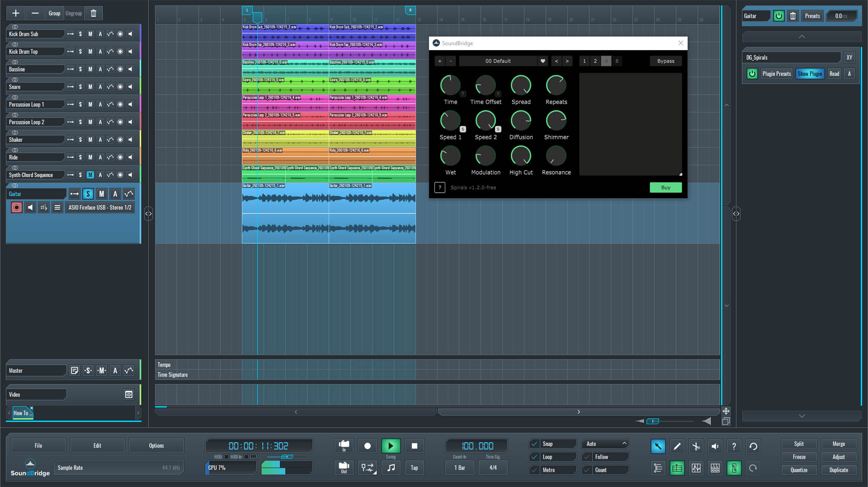Click the Freeze button

[799, 457]
